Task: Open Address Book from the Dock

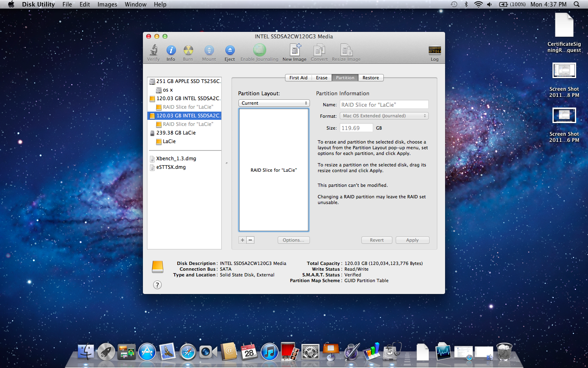Action: pyautogui.click(x=229, y=351)
